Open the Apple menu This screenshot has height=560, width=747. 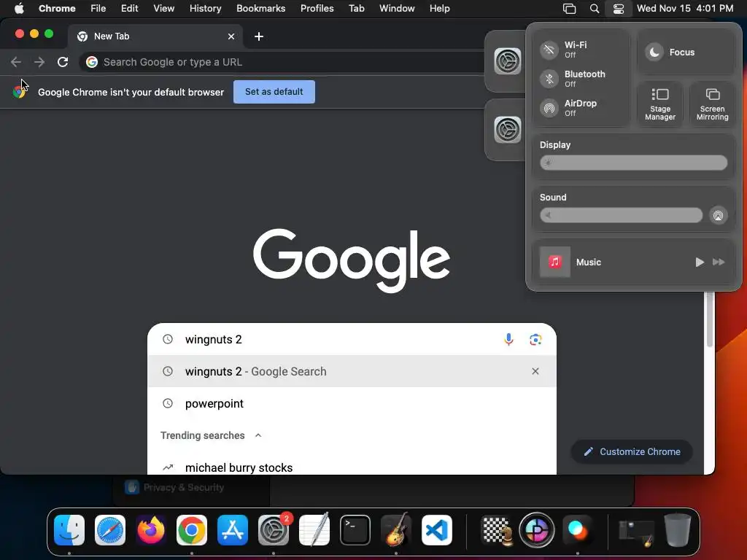[x=19, y=9]
